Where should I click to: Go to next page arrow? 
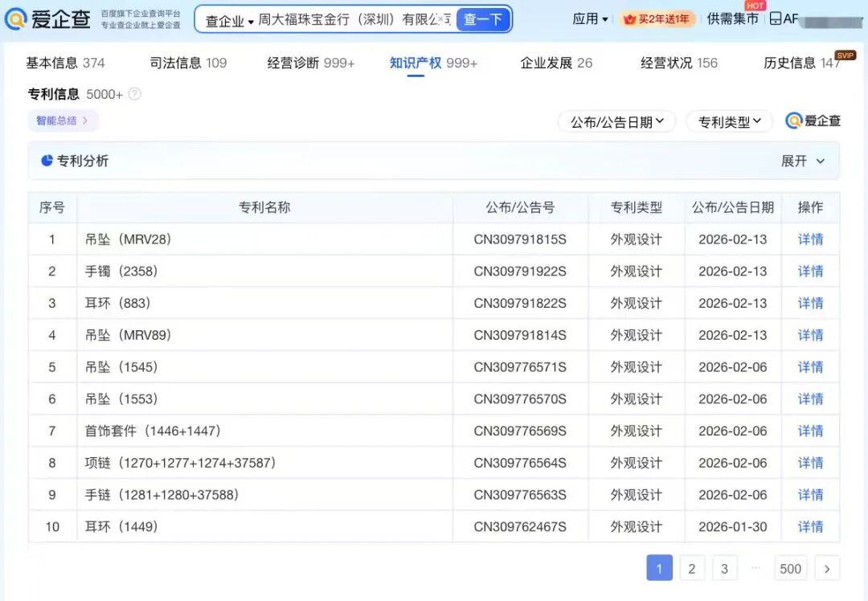point(827,568)
